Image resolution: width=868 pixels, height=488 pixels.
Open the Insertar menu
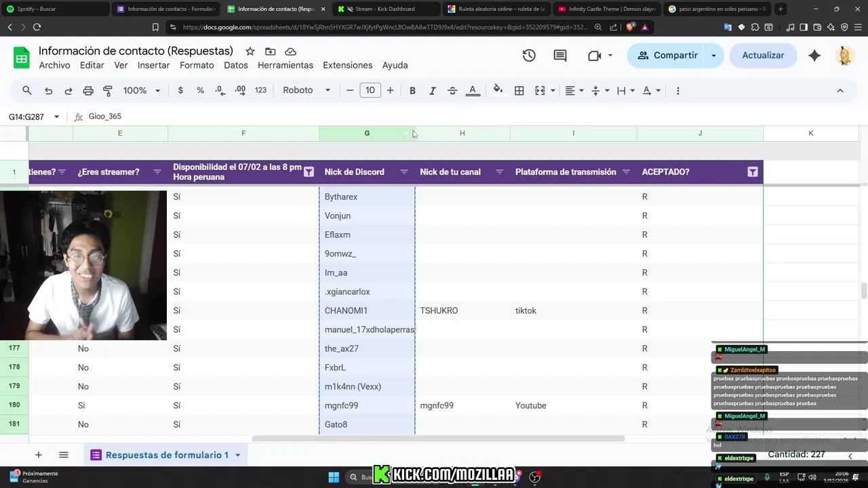click(x=153, y=65)
